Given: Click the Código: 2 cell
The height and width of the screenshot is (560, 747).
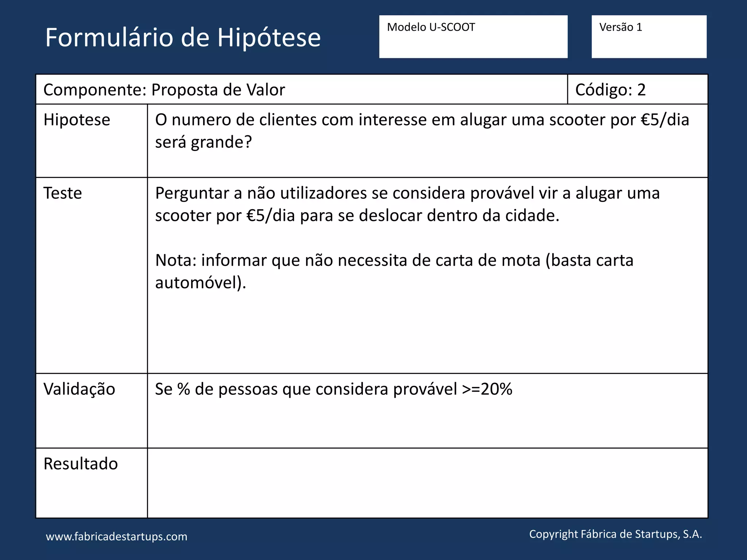Looking at the screenshot, I should pyautogui.click(x=610, y=90).
